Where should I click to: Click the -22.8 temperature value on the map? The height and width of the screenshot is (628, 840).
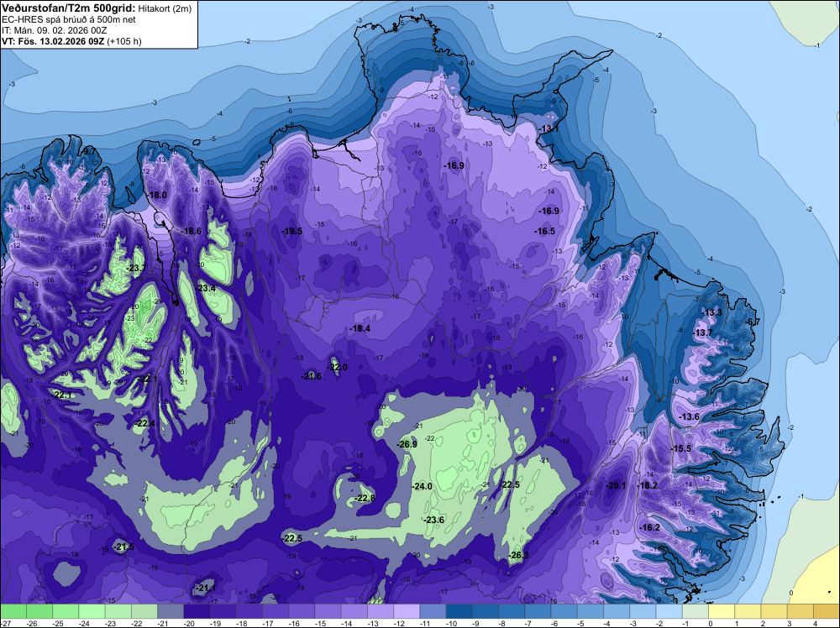coord(365,498)
